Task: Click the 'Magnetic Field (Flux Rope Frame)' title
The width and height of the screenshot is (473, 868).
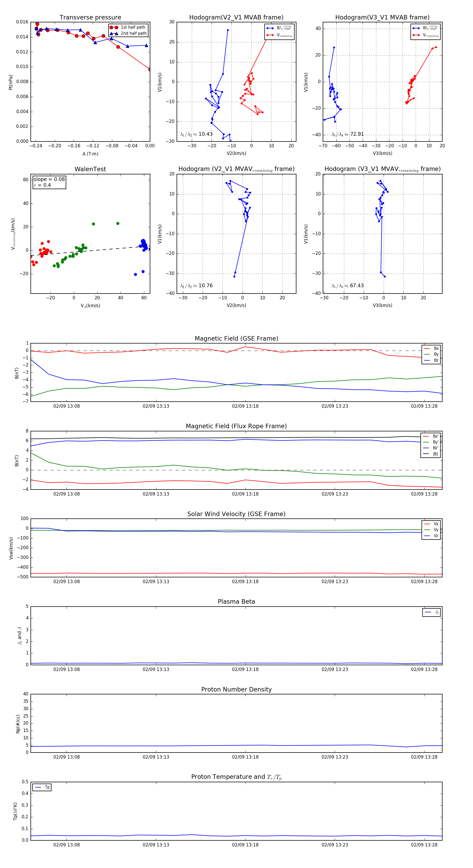Action: 236,426
